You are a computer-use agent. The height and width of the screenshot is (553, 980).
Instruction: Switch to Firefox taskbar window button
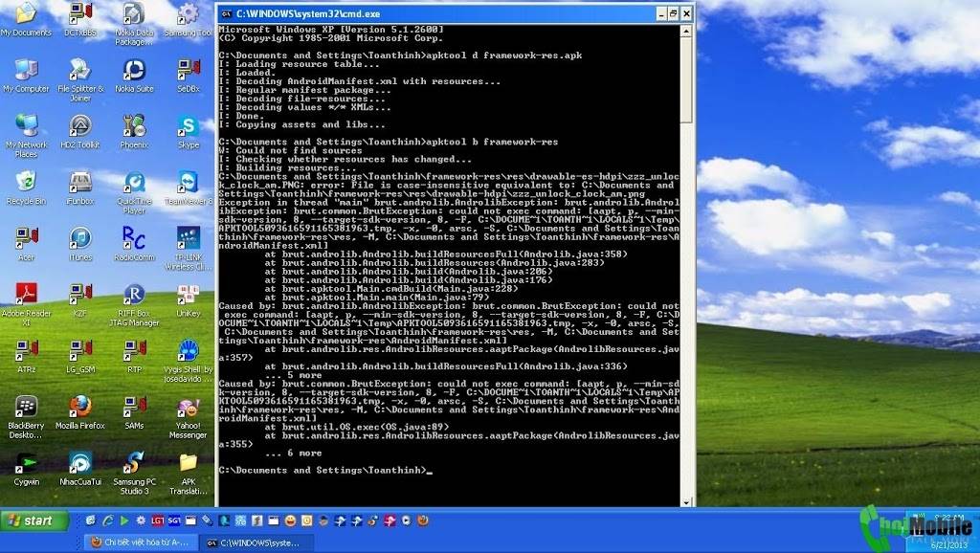(141, 542)
